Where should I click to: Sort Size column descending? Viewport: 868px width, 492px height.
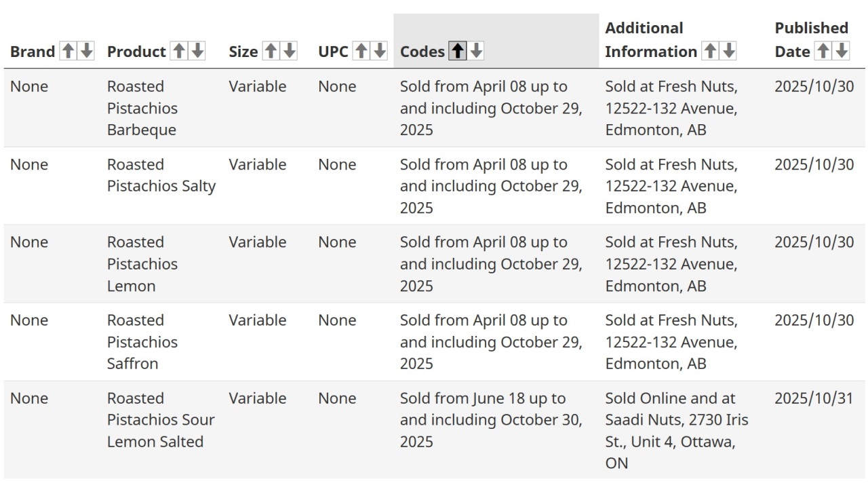pyautogui.click(x=290, y=51)
